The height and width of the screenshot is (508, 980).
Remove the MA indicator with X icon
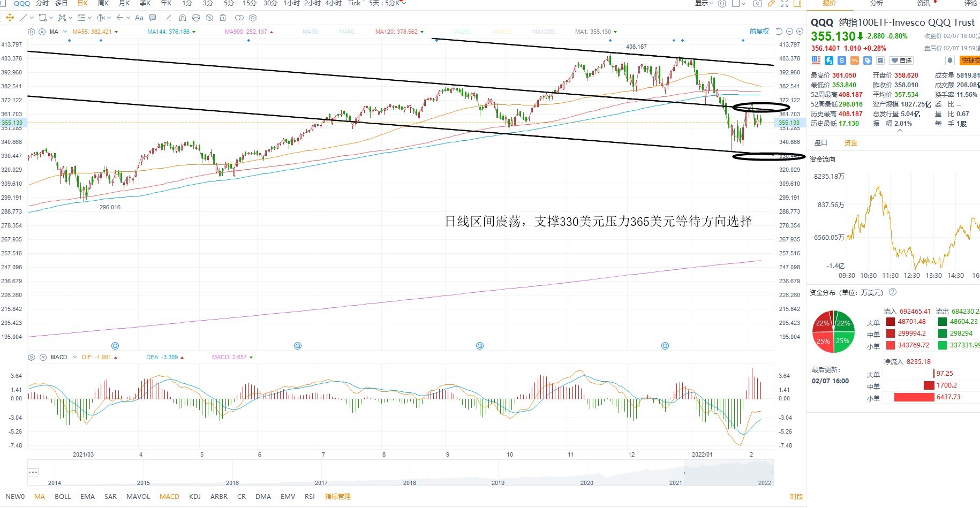[x=42, y=32]
